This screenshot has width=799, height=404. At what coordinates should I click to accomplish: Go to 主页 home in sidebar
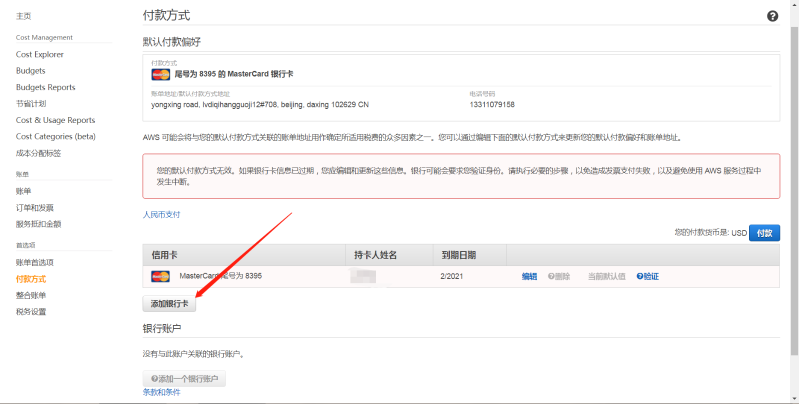coord(23,16)
